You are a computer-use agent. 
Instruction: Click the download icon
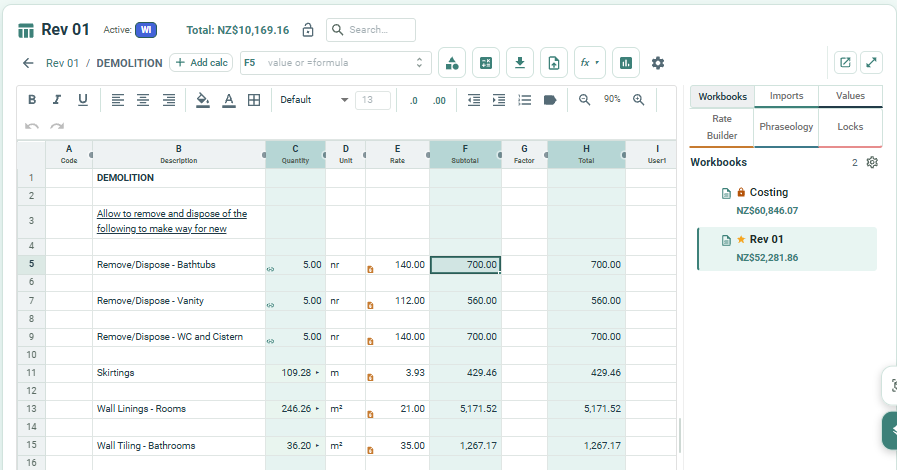[x=519, y=63]
